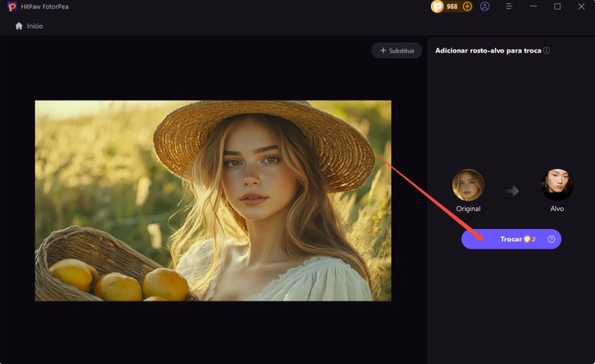
Task: Select the Alvo target face thumbnail
Action: tap(557, 185)
